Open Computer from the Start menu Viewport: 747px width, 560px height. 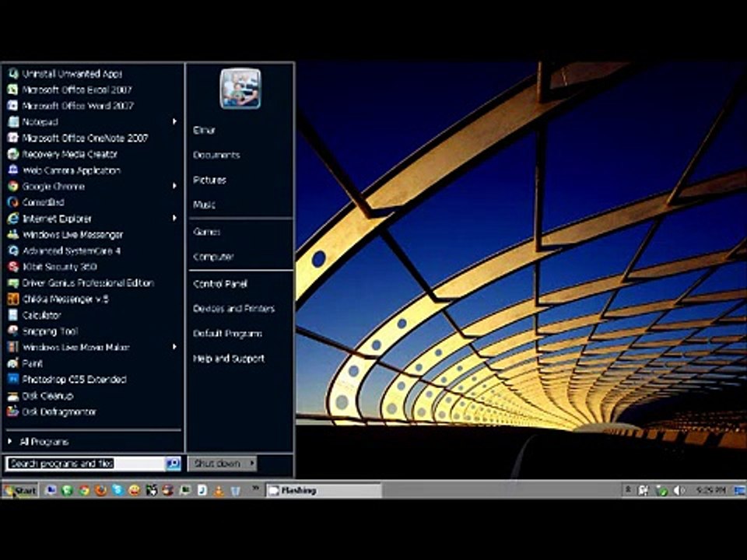pyautogui.click(x=213, y=257)
